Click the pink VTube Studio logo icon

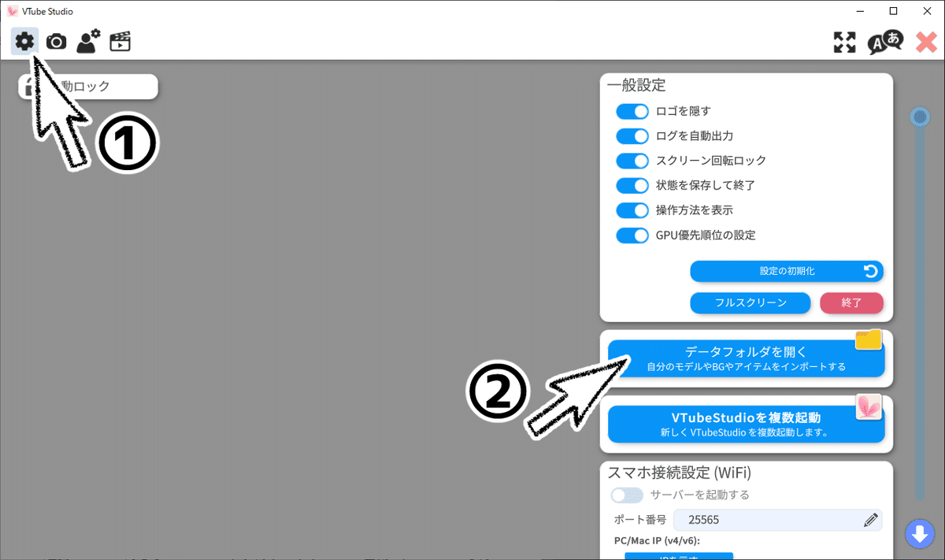(869, 406)
